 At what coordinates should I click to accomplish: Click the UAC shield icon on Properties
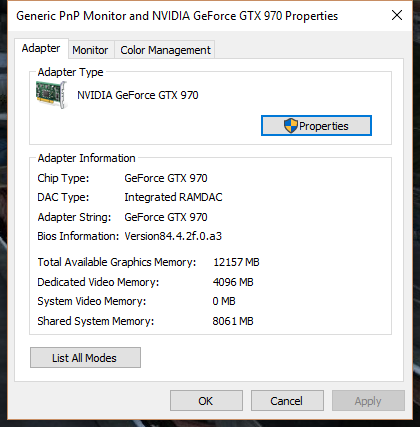point(290,126)
